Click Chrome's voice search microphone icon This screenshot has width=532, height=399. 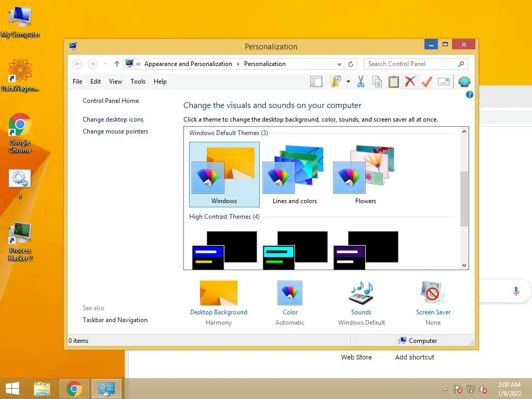[x=516, y=291]
